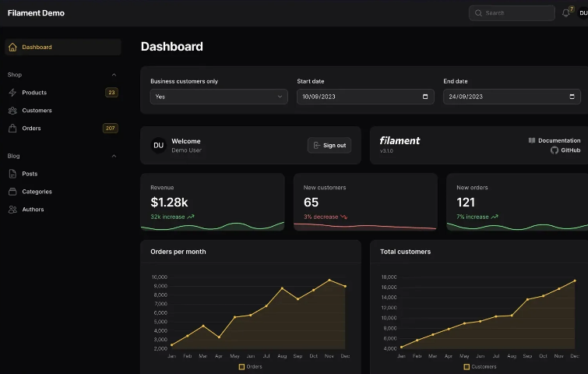Open the Start date calendar picker icon
This screenshot has height=374, width=588.
tap(425, 97)
